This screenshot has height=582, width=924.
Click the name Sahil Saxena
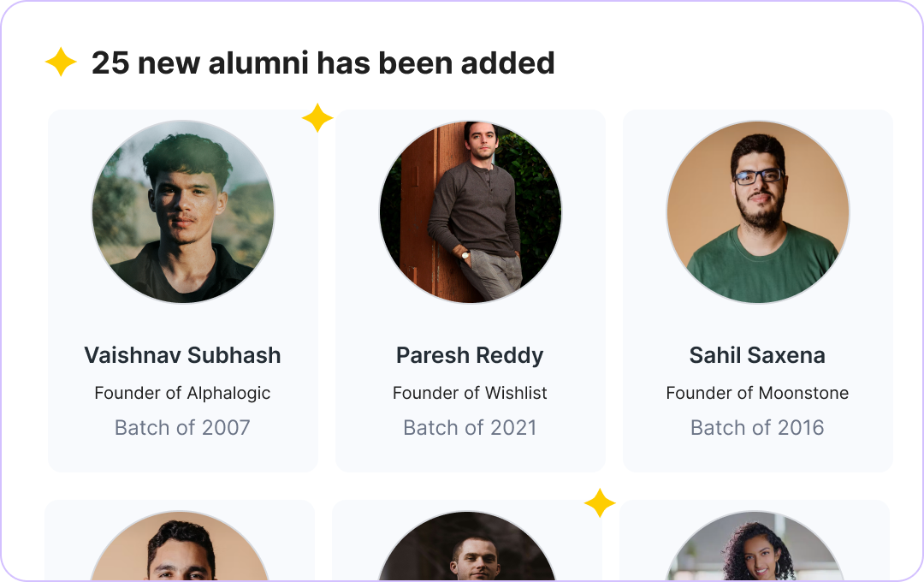(x=757, y=355)
